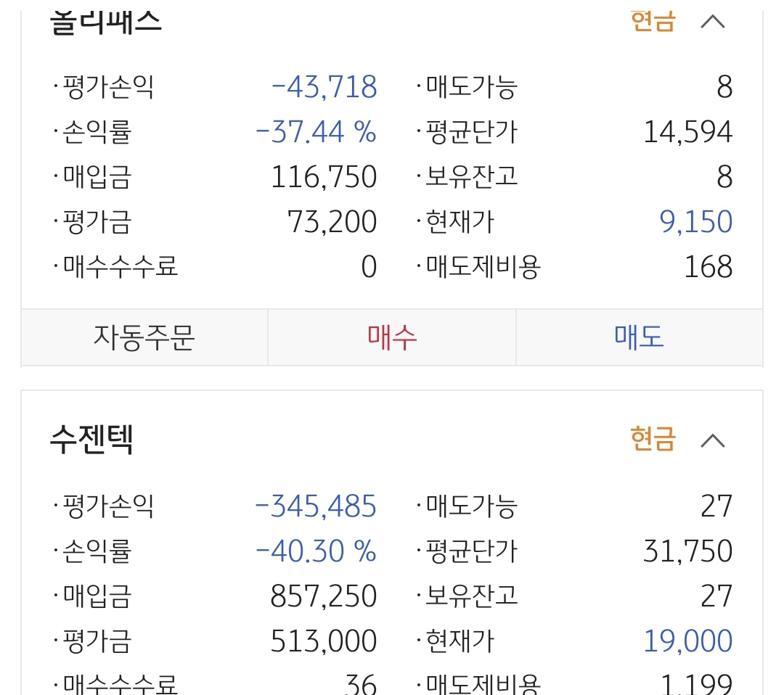The height and width of the screenshot is (695, 784).
Task: Select the -345,485 평가손익 value
Action: (316, 506)
